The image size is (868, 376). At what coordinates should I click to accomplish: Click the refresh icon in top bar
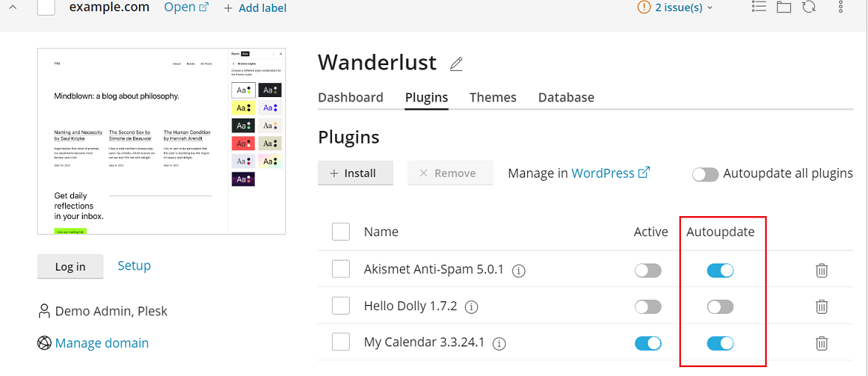[809, 7]
